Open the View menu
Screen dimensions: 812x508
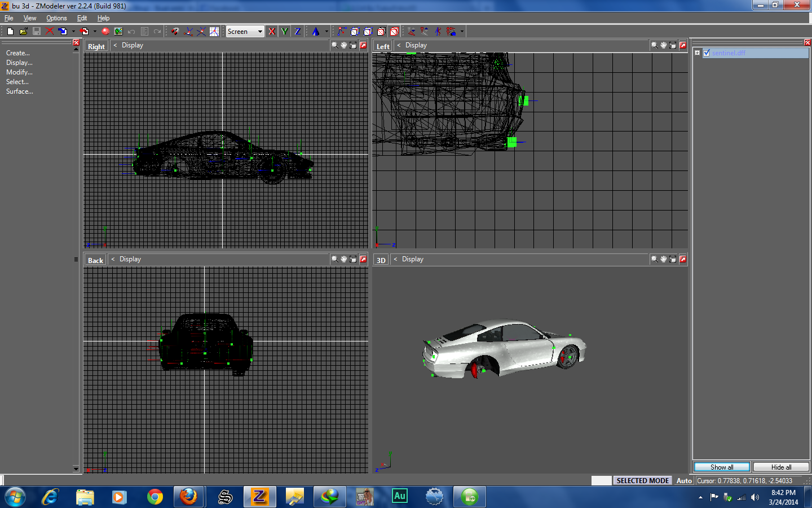tap(29, 17)
